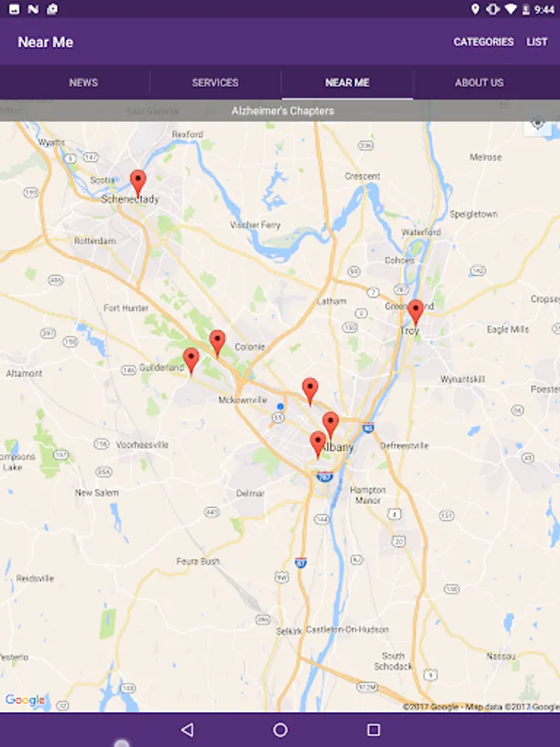
Task: Tap the Near Me title
Action: tap(46, 42)
